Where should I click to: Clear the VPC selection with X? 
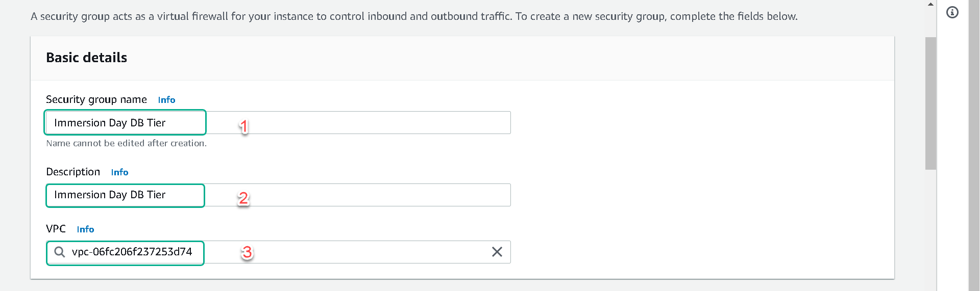coord(497,252)
